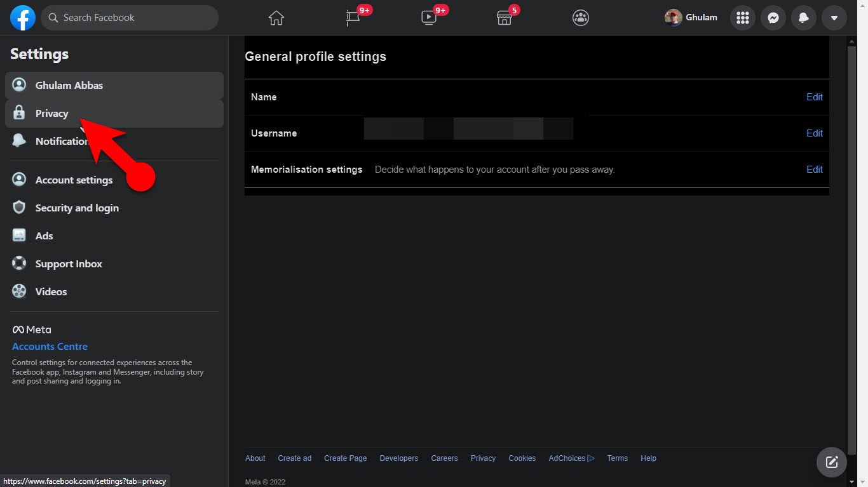Open the Ghulam profile button
Screen dimensions: 868x487
click(x=691, y=18)
